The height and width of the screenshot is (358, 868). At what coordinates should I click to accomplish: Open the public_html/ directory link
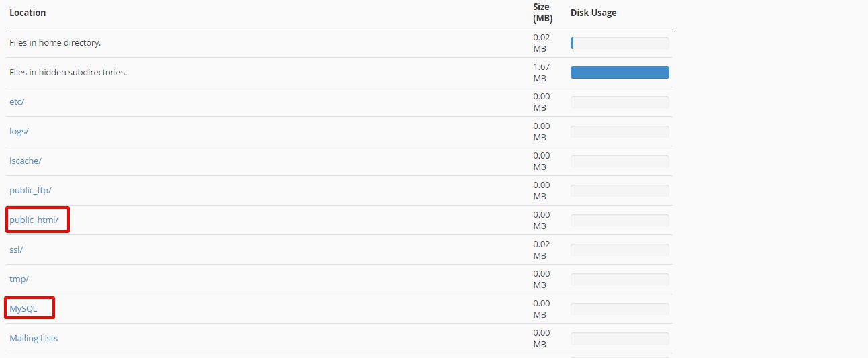34,220
